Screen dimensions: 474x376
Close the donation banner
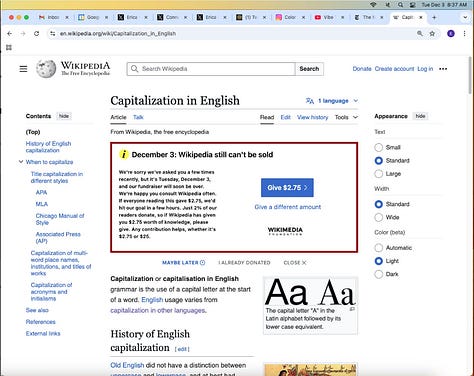pyautogui.click(x=295, y=263)
